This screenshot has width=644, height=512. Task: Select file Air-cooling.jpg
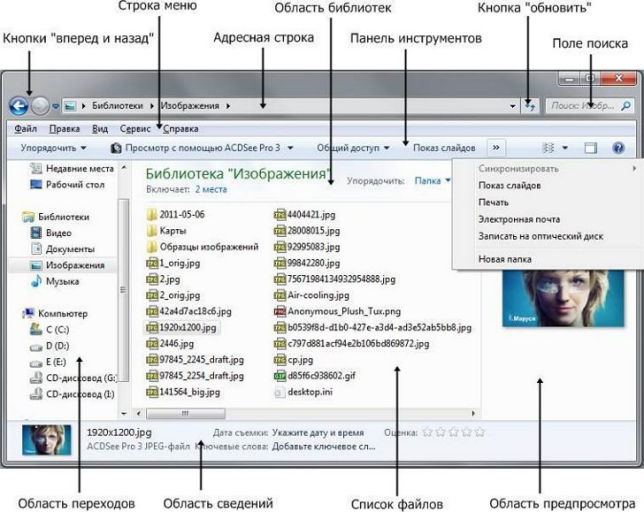pyautogui.click(x=312, y=295)
